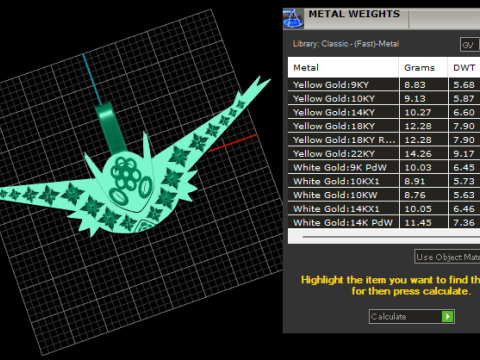Select the Yellow Gold:18KY R... row
The width and height of the screenshot is (480, 360).
[384, 140]
